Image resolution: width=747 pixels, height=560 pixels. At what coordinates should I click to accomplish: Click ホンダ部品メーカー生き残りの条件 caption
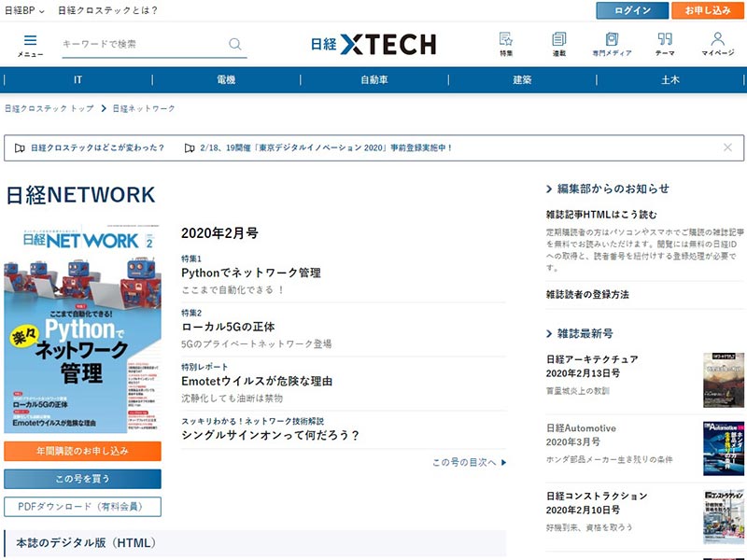pos(610,459)
